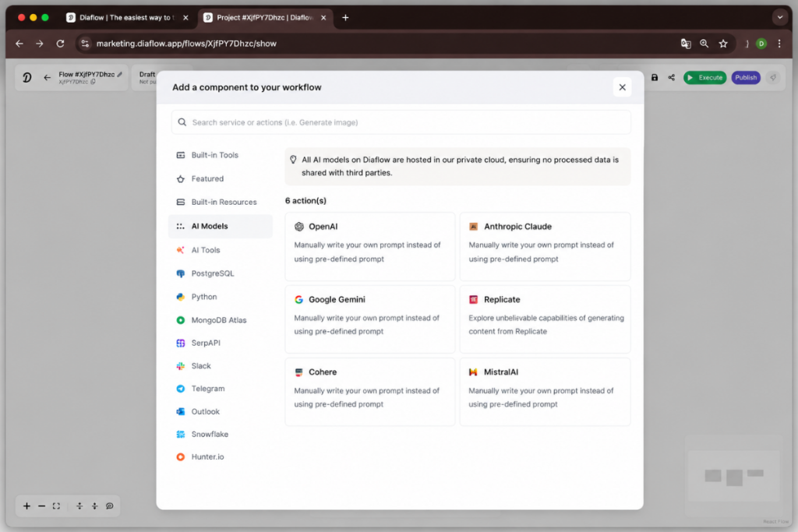Click the MistralAI logo icon
Viewport: 798px width, 532px height.
tap(473, 372)
